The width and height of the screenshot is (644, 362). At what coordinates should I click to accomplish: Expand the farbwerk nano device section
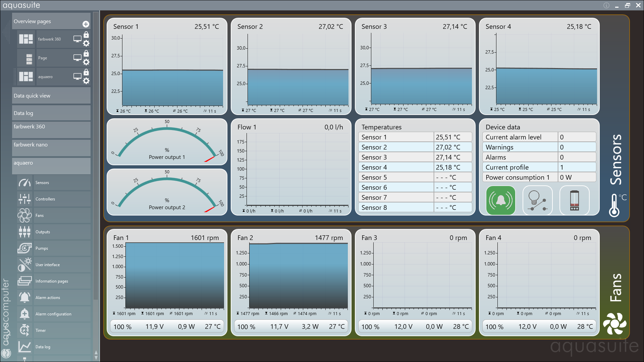point(51,148)
